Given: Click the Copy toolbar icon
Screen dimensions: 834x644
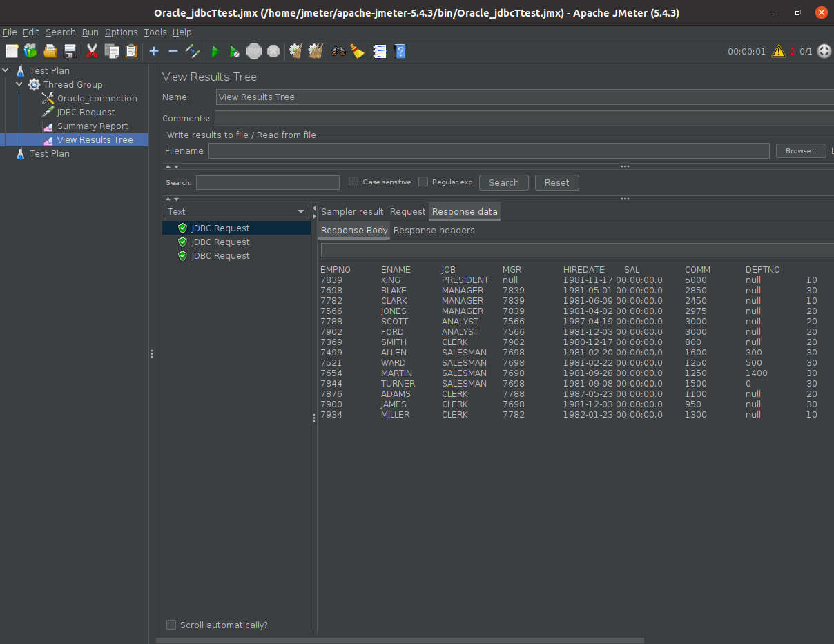Looking at the screenshot, I should (x=111, y=51).
